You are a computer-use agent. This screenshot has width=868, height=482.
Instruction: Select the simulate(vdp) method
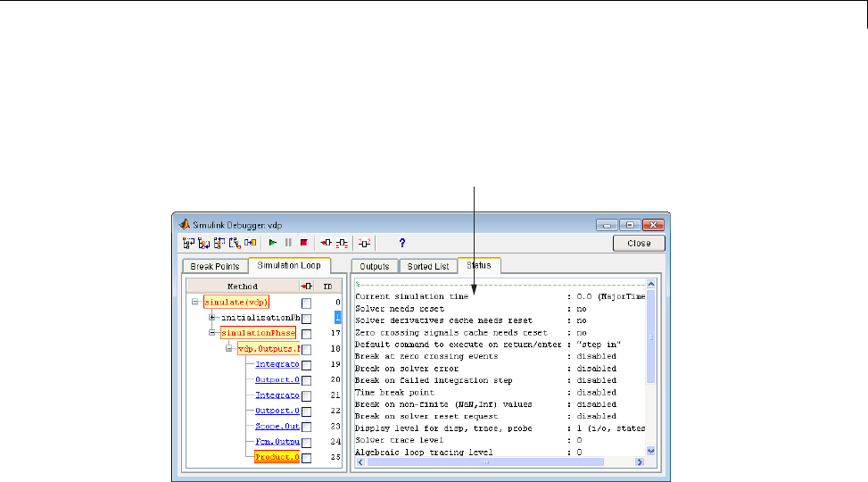[x=236, y=302]
